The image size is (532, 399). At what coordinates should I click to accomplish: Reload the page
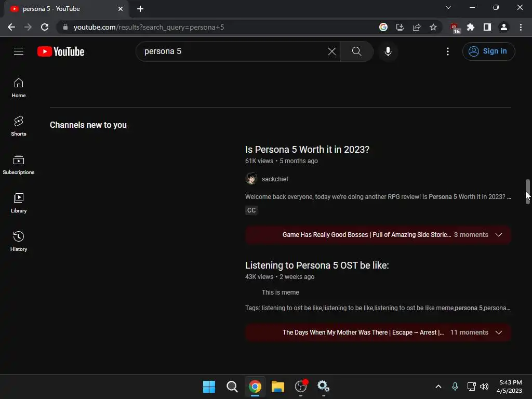click(45, 27)
